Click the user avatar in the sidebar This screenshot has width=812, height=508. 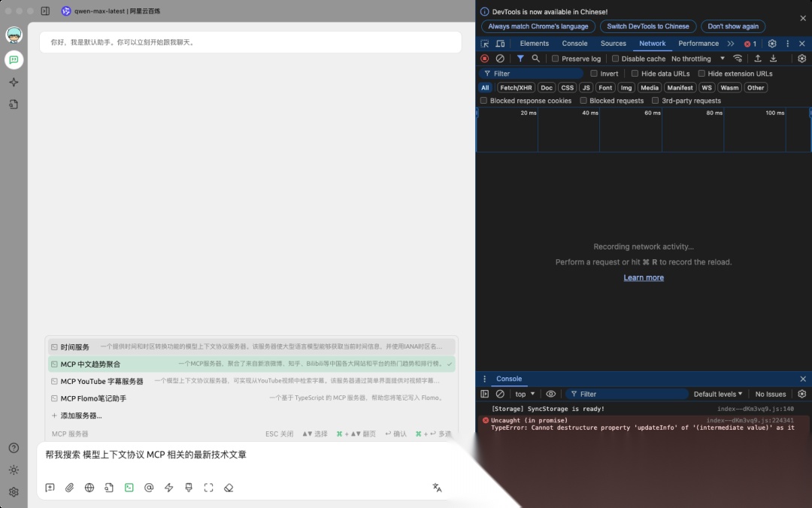point(14,35)
